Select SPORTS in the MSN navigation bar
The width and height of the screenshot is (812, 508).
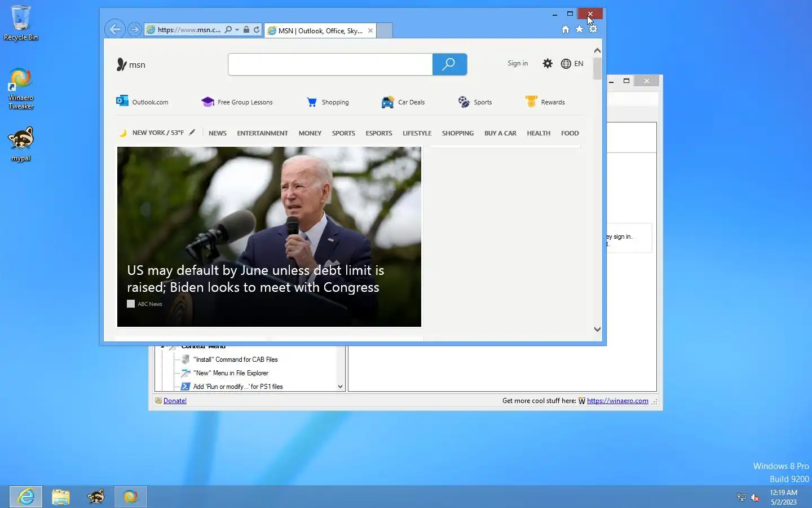pos(343,133)
